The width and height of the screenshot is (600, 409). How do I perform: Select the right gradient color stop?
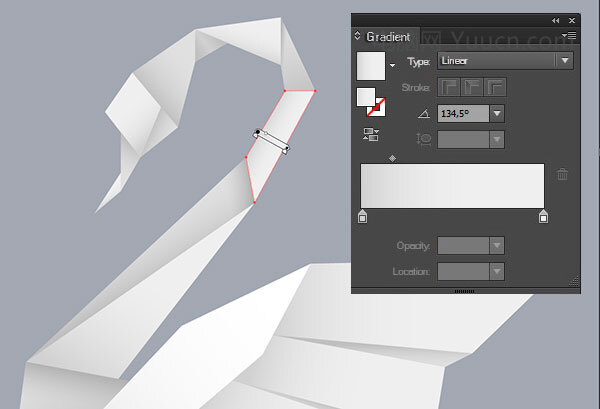(543, 216)
